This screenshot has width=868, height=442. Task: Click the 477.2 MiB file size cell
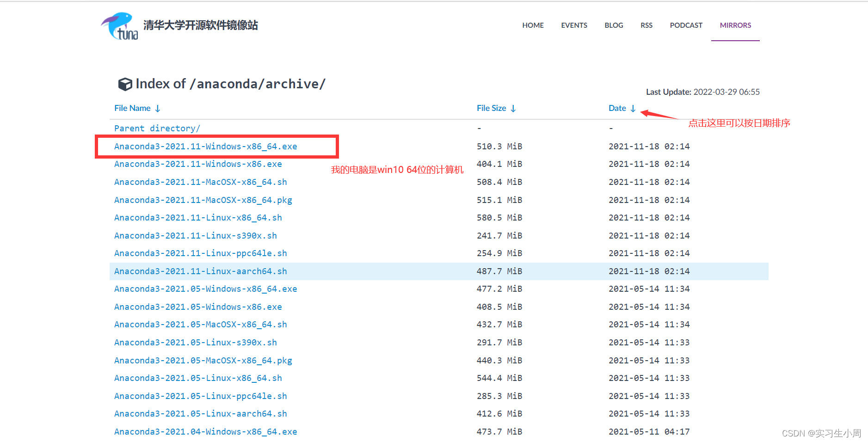(x=499, y=289)
